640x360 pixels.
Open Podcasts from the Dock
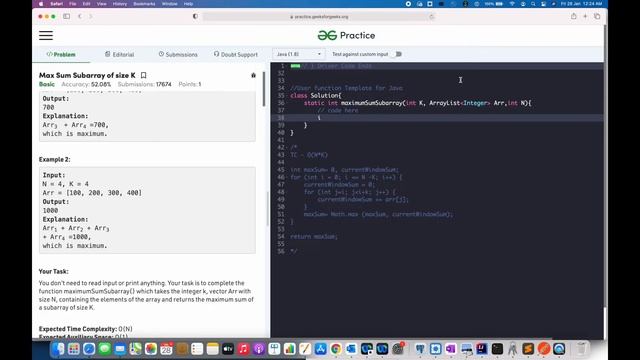[x=259, y=349]
